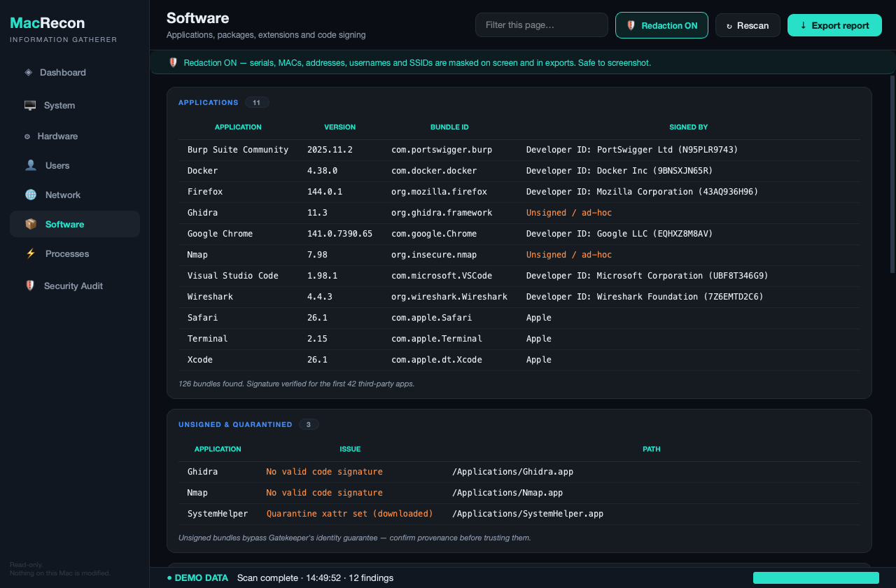Click Unsigned / ad-hoc in Ghidra row
The width and height of the screenshot is (896, 588).
point(568,213)
